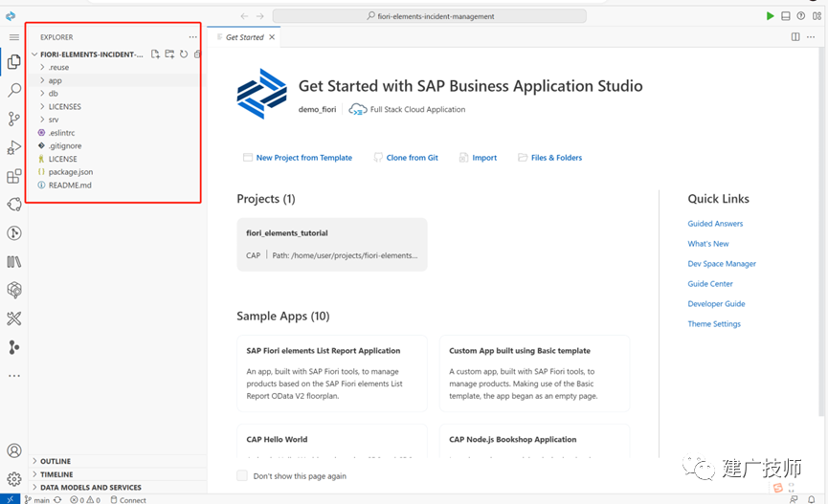Screen dimensions: 828x504
Task: Open the Service Center icon in the activity bar
Action: tap(14, 205)
